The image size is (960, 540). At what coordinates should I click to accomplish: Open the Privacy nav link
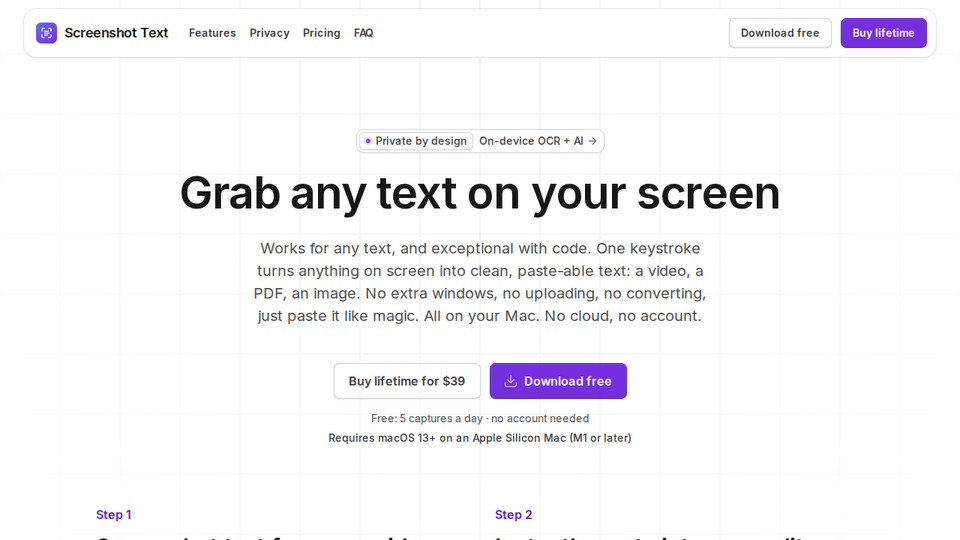[269, 33]
